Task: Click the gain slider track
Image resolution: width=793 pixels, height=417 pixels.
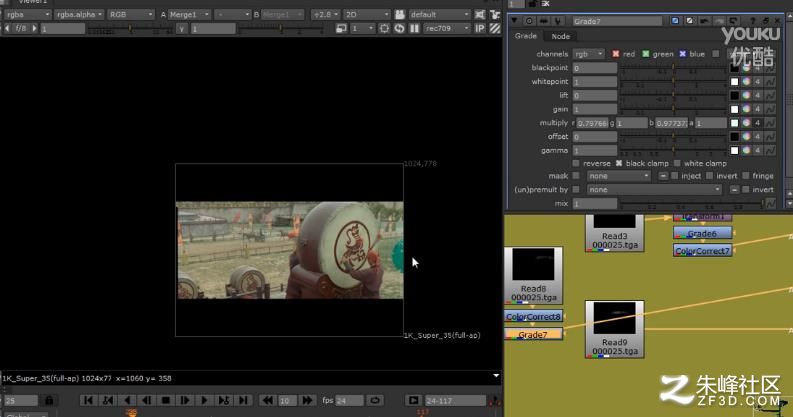Action: (x=673, y=109)
